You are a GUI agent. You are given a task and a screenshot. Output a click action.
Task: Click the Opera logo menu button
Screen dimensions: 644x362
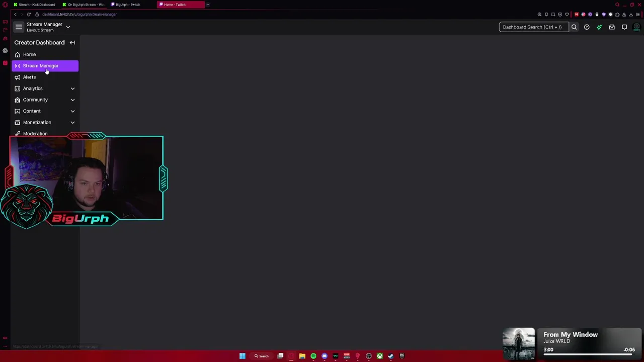tap(5, 5)
